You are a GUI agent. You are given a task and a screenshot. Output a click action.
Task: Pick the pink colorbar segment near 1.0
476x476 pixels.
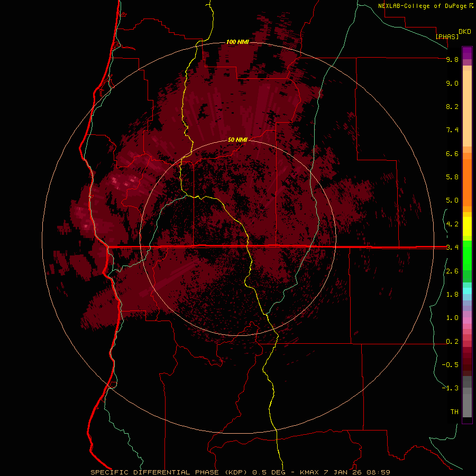coord(467,321)
